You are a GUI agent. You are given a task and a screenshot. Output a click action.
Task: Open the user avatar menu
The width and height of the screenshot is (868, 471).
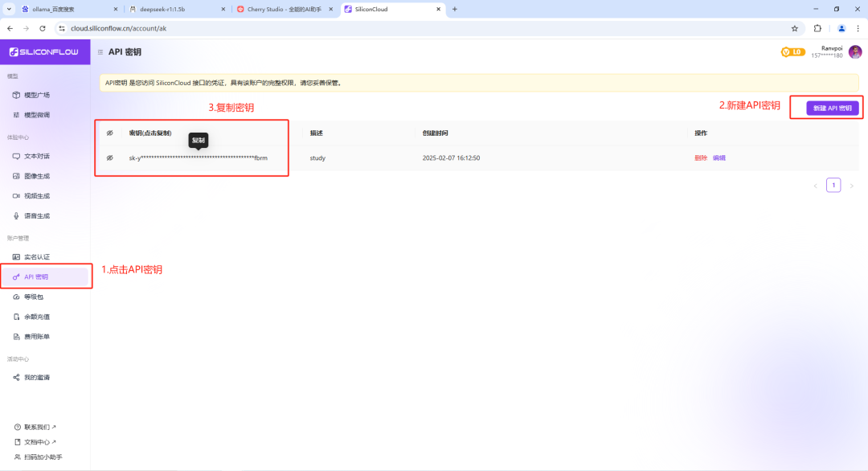point(855,52)
